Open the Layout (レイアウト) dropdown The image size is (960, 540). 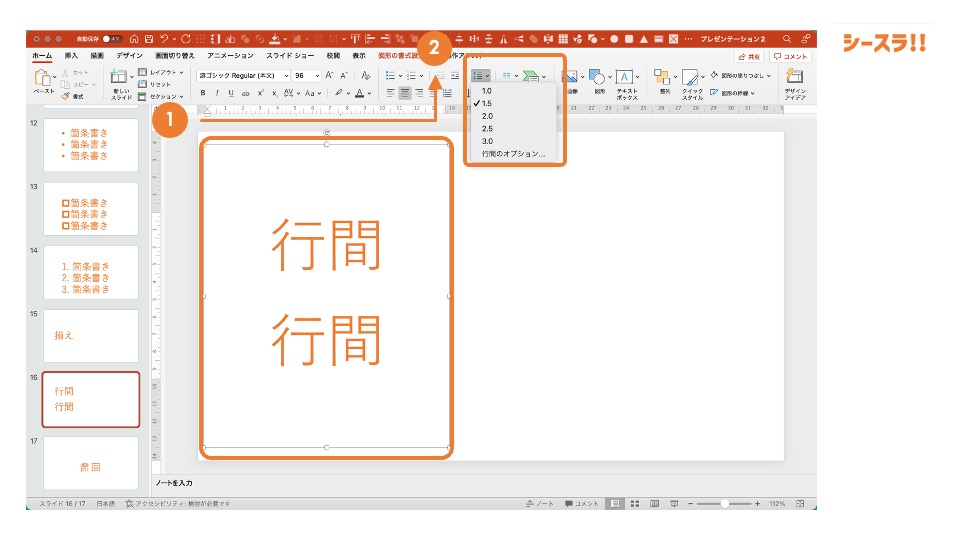click(x=161, y=72)
